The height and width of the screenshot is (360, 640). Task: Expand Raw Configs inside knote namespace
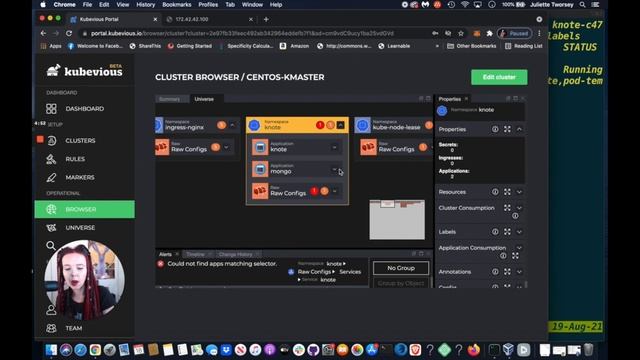point(335,191)
